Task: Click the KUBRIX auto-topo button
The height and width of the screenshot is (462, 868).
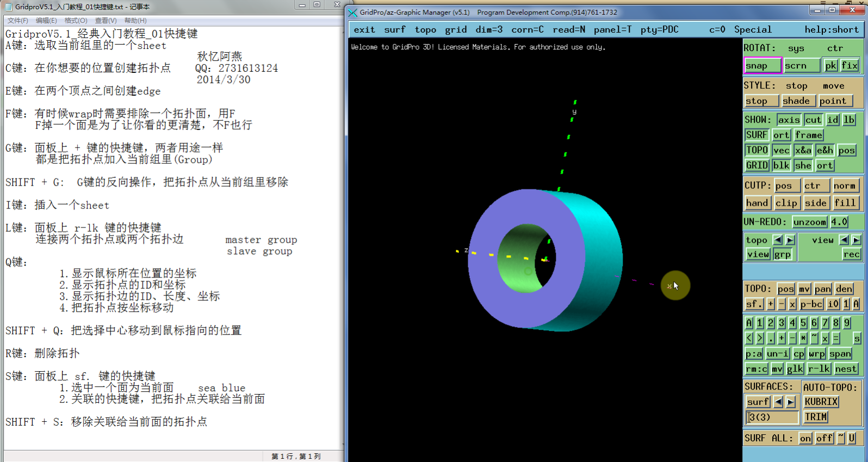Action: tap(821, 402)
